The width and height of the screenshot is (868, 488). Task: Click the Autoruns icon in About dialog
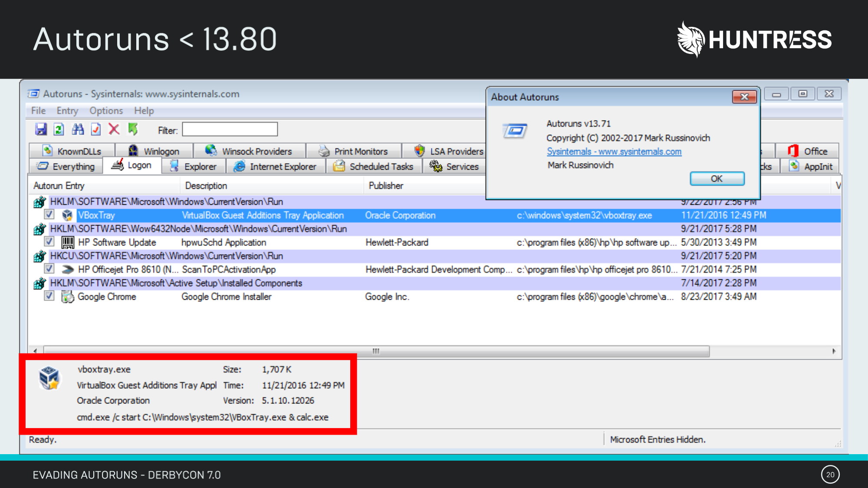pyautogui.click(x=515, y=131)
